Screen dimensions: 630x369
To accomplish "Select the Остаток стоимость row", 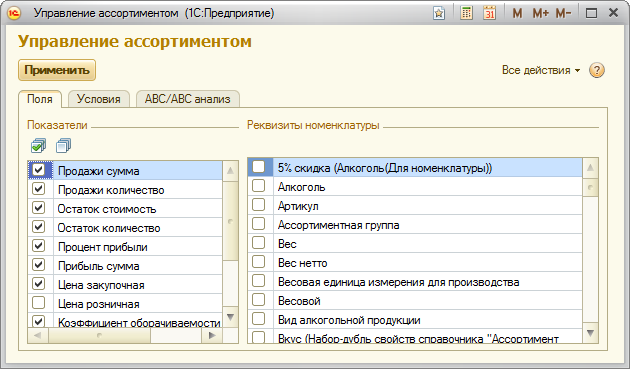I will [x=125, y=209].
